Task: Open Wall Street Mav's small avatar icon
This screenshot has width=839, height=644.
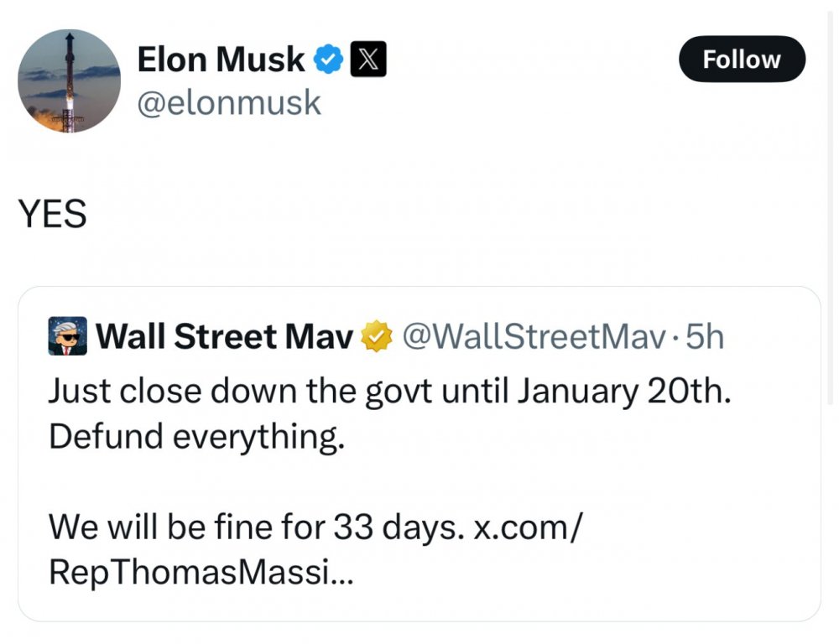Action: [68, 337]
